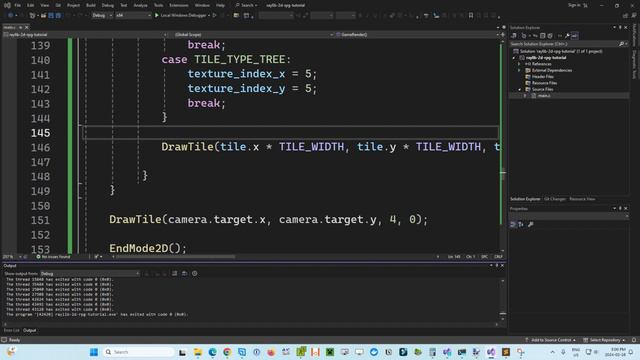Click Solution Explorer collapse all icon
The height and width of the screenshot is (360, 640).
542,36
